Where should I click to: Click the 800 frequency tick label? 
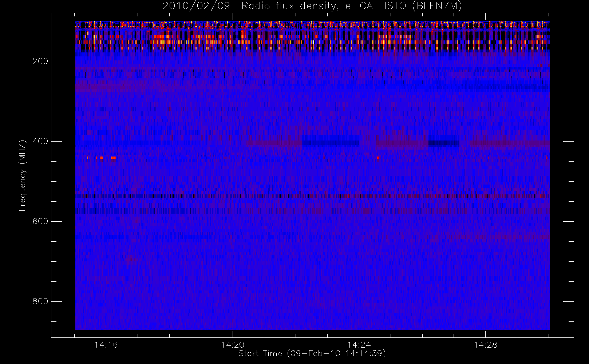click(40, 301)
